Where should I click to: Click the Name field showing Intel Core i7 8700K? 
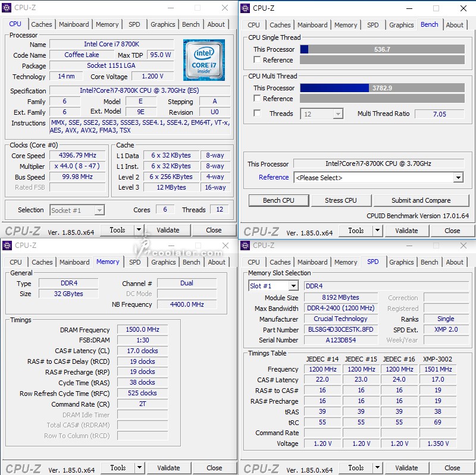click(x=112, y=44)
